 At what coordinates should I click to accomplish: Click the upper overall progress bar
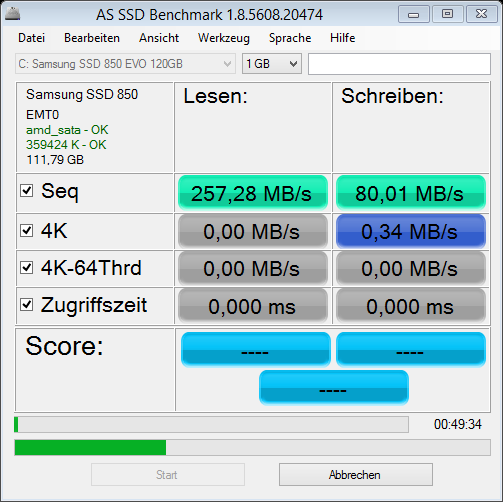(211, 424)
